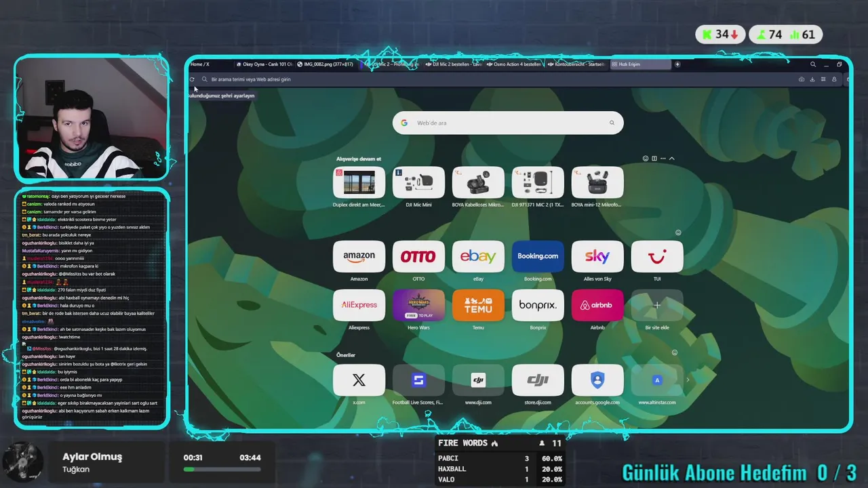The width and height of the screenshot is (868, 488).
Task: Click the 'VALO' row in Fire Words panel
Action: point(500,480)
